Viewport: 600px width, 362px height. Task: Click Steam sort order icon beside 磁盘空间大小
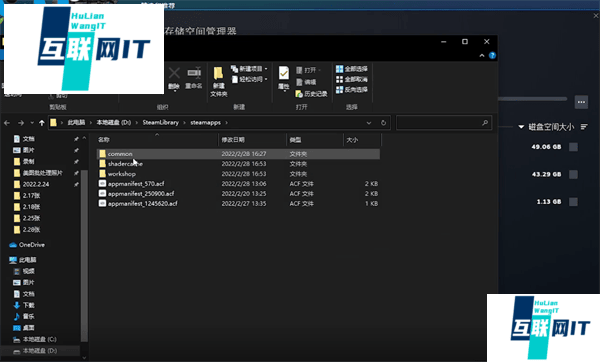pyautogui.click(x=584, y=127)
